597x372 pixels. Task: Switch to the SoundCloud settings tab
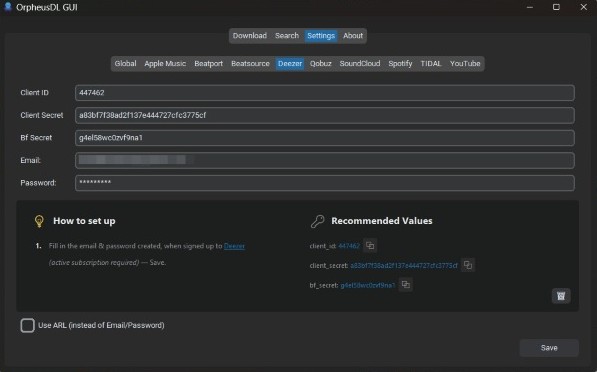[x=360, y=64]
